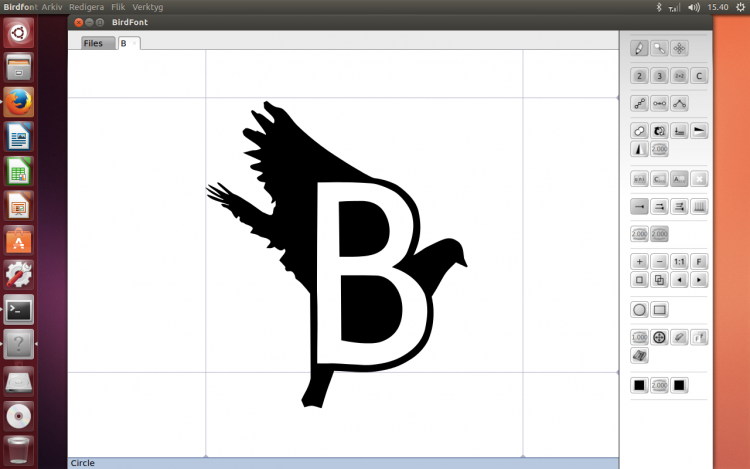Click the overlapping squares zoom icon
The image size is (750, 469).
click(659, 280)
